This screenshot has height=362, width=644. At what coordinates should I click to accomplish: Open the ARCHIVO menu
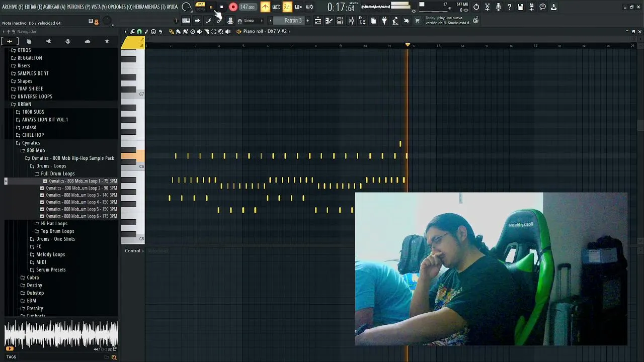(x=13, y=7)
